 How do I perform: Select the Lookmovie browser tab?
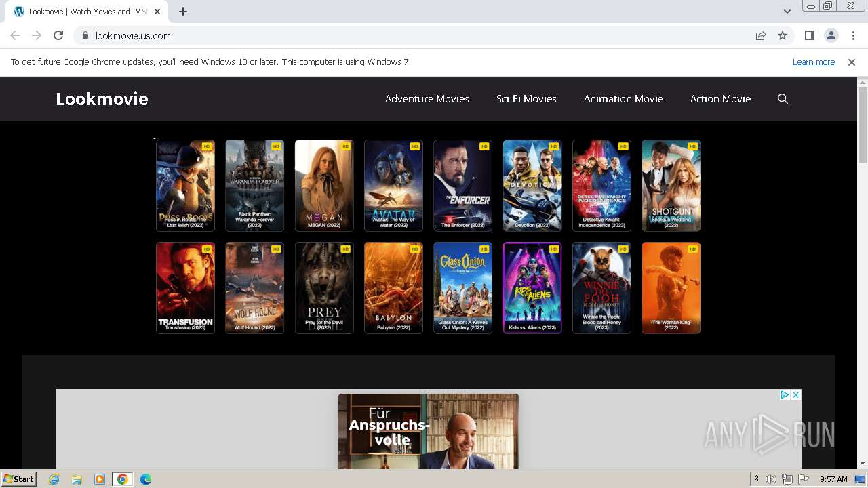pos(88,12)
